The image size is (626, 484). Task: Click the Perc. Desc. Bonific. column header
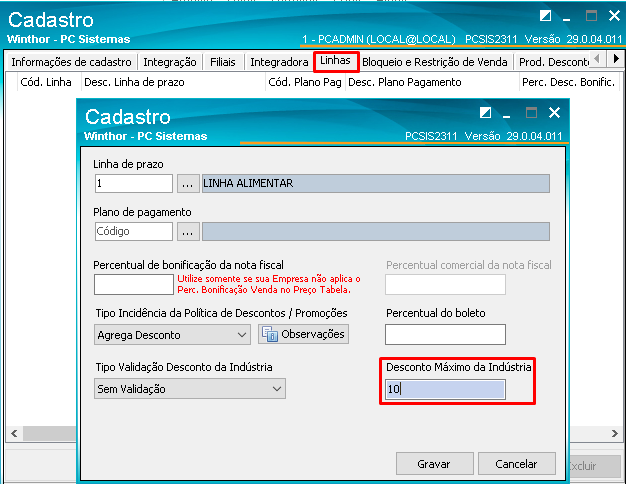(569, 82)
